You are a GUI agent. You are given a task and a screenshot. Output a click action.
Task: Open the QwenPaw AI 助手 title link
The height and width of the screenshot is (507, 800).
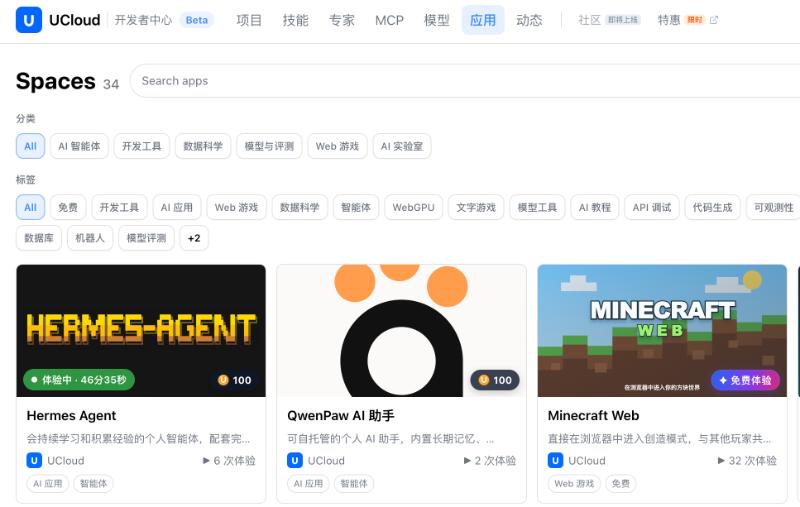(x=341, y=416)
